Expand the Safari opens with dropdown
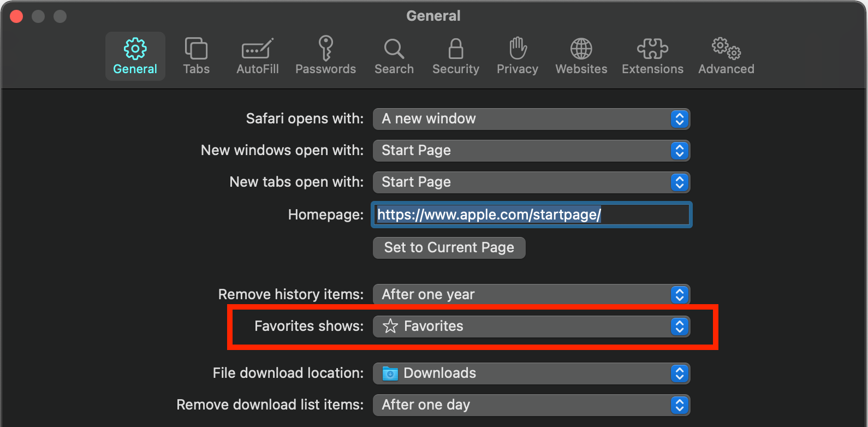The width and height of the screenshot is (868, 427). click(x=531, y=119)
